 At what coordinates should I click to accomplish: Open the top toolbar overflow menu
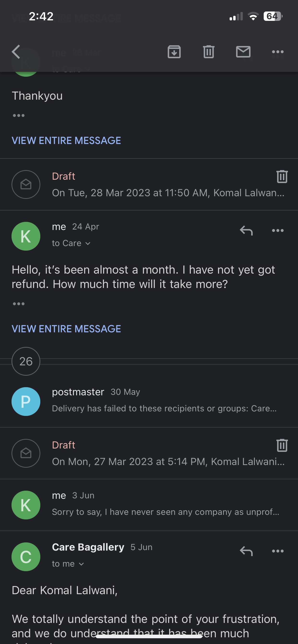click(x=278, y=52)
